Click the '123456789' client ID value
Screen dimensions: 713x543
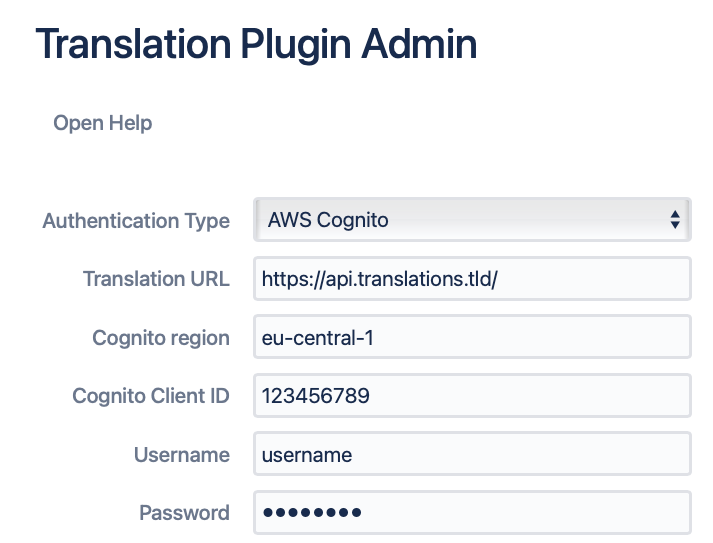click(315, 396)
